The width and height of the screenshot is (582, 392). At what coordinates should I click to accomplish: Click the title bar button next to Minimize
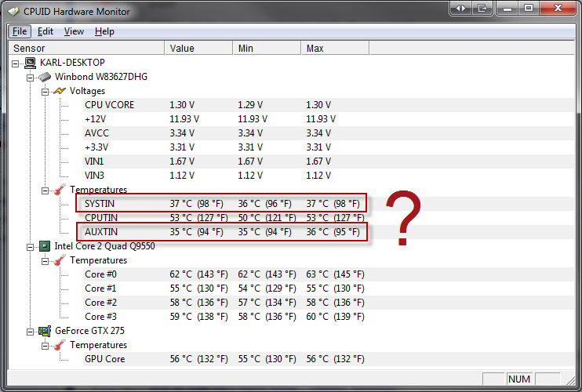[x=482, y=8]
